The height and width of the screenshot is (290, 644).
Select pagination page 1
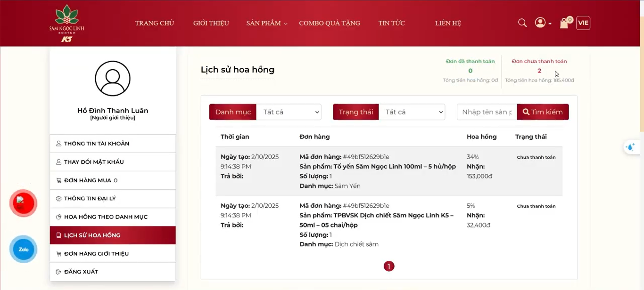(x=389, y=266)
